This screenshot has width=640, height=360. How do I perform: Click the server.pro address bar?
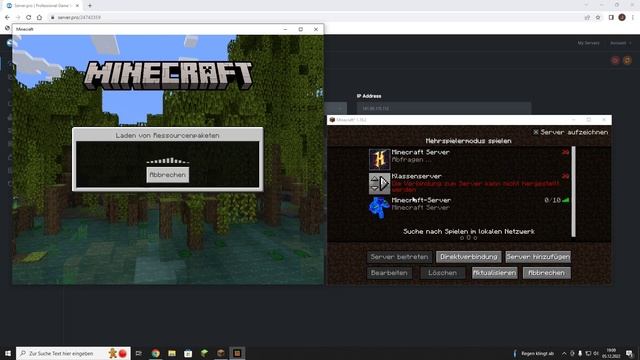314,18
